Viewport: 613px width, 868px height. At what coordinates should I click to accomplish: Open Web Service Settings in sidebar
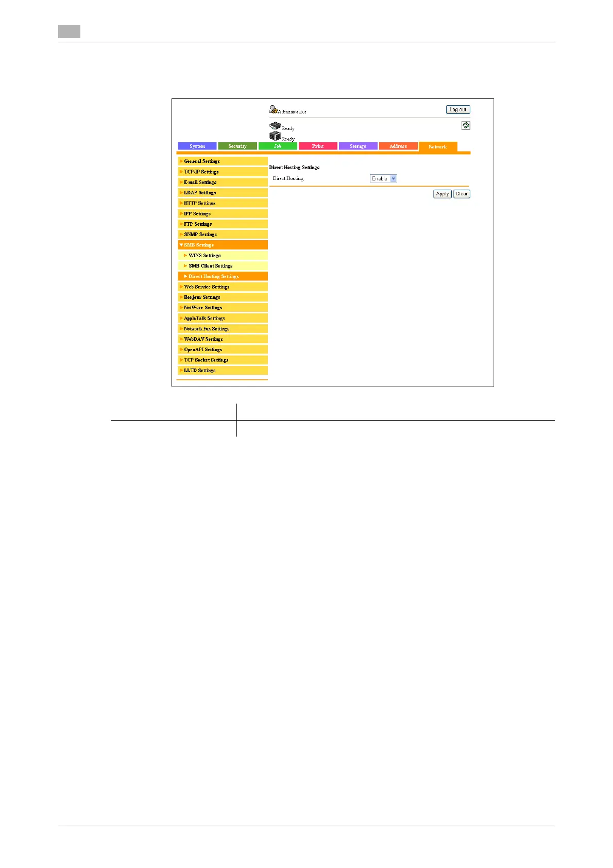pyautogui.click(x=223, y=287)
